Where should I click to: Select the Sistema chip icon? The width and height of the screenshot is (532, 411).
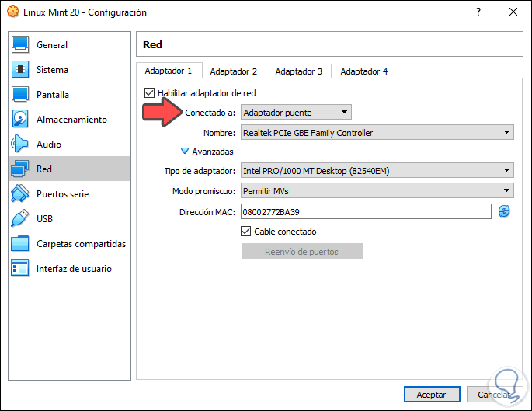[21, 70]
